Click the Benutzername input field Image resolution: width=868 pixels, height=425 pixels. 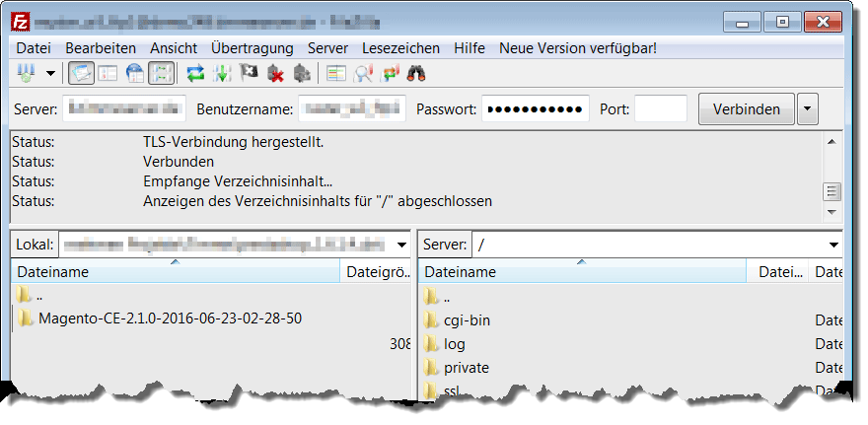tap(352, 108)
